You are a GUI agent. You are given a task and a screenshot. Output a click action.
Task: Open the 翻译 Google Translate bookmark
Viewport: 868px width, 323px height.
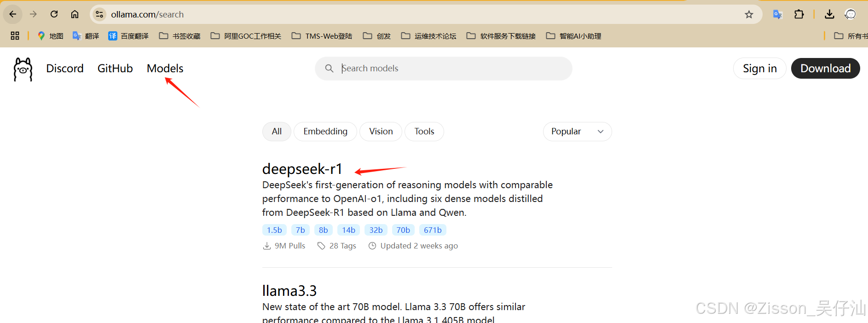pos(86,36)
